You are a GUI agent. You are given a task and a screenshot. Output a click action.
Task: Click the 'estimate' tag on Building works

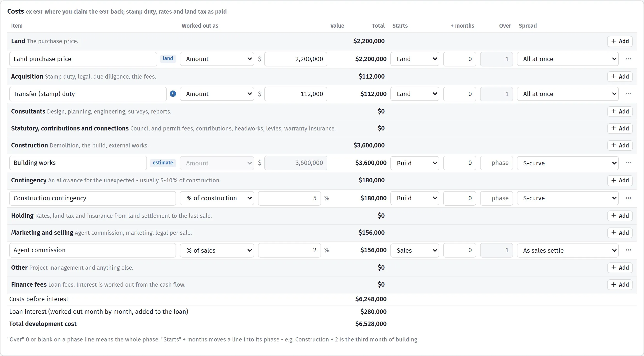[x=163, y=163]
